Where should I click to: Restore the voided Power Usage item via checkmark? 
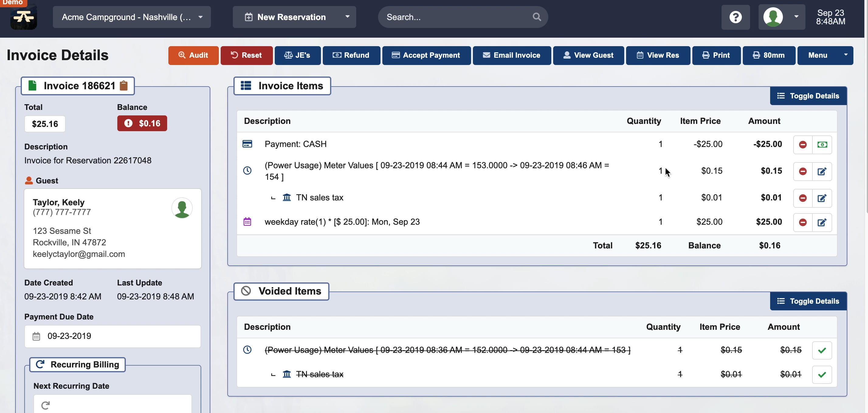(822, 350)
